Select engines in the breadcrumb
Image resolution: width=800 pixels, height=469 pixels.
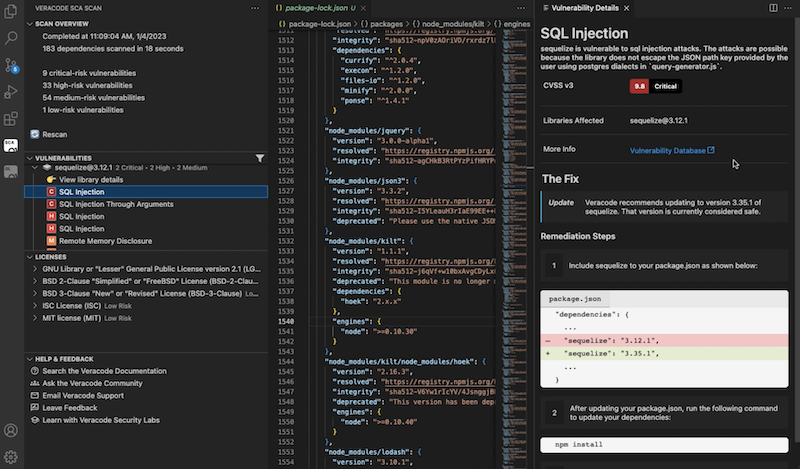pyautogui.click(x=516, y=24)
